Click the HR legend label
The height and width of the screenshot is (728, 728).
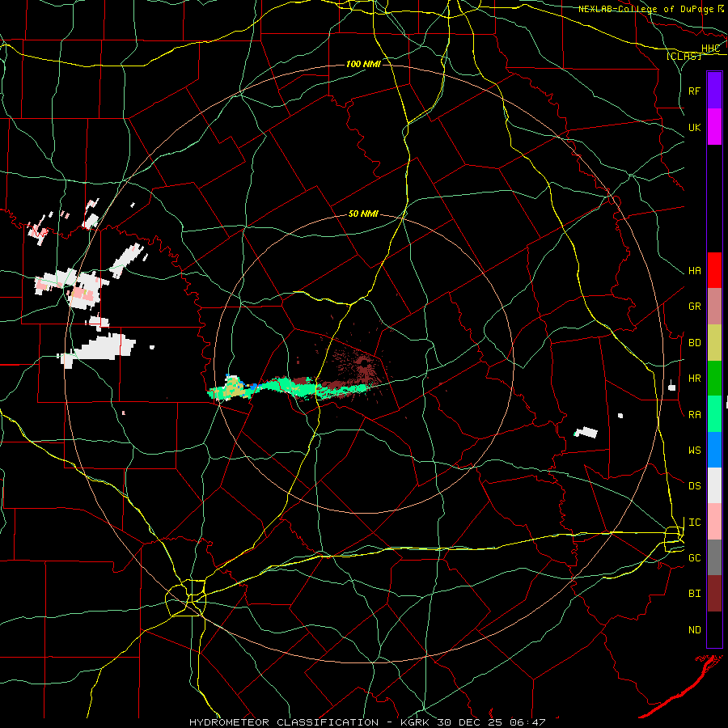coord(694,379)
